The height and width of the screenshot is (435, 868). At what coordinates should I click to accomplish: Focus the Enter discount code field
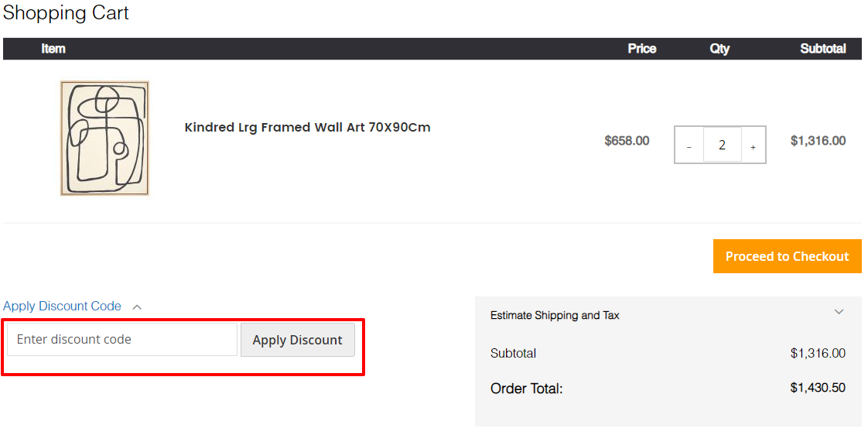[122, 340]
